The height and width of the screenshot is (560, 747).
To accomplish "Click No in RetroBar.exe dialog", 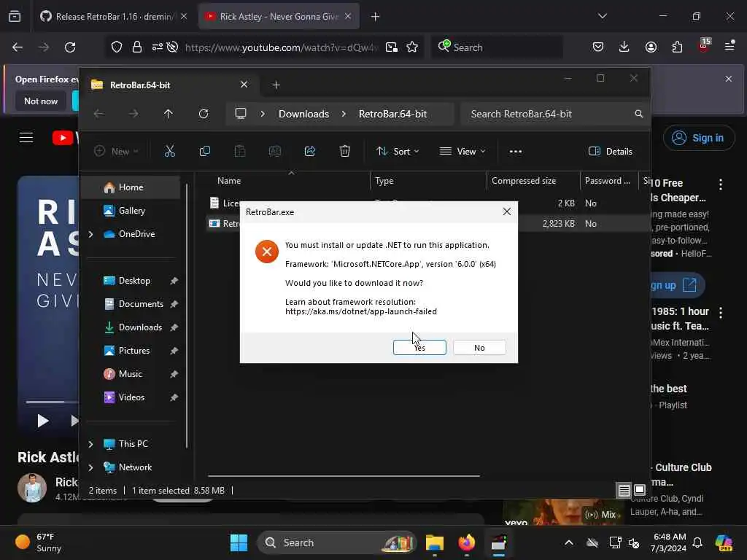I will pyautogui.click(x=479, y=348).
